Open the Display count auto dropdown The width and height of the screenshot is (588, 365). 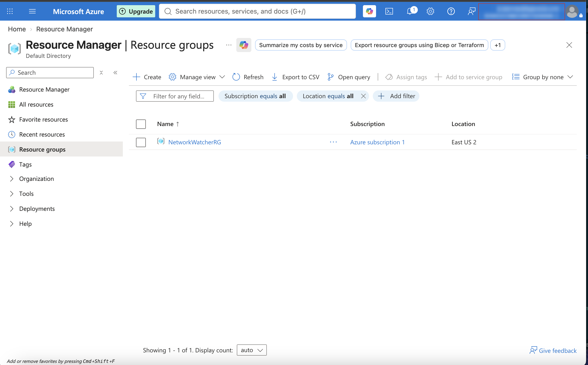252,350
